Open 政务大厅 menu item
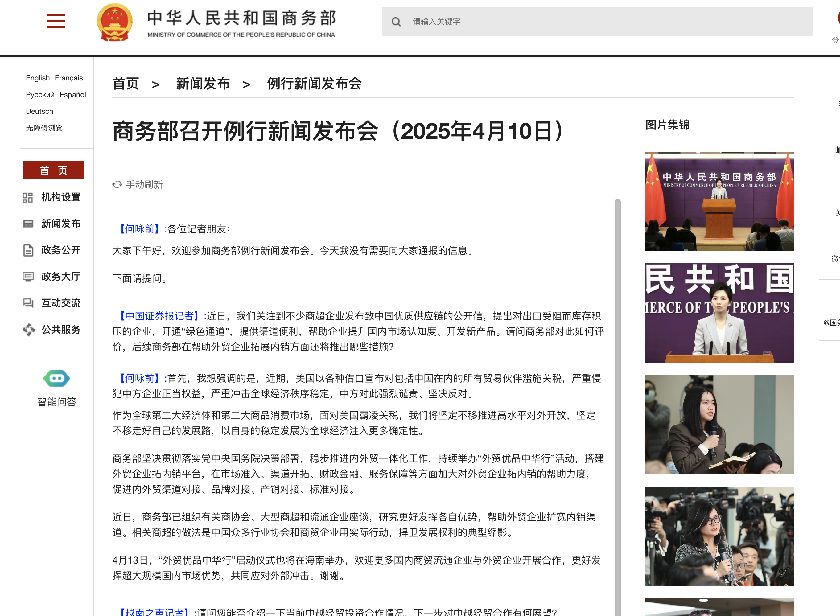The image size is (840, 616). point(61,277)
